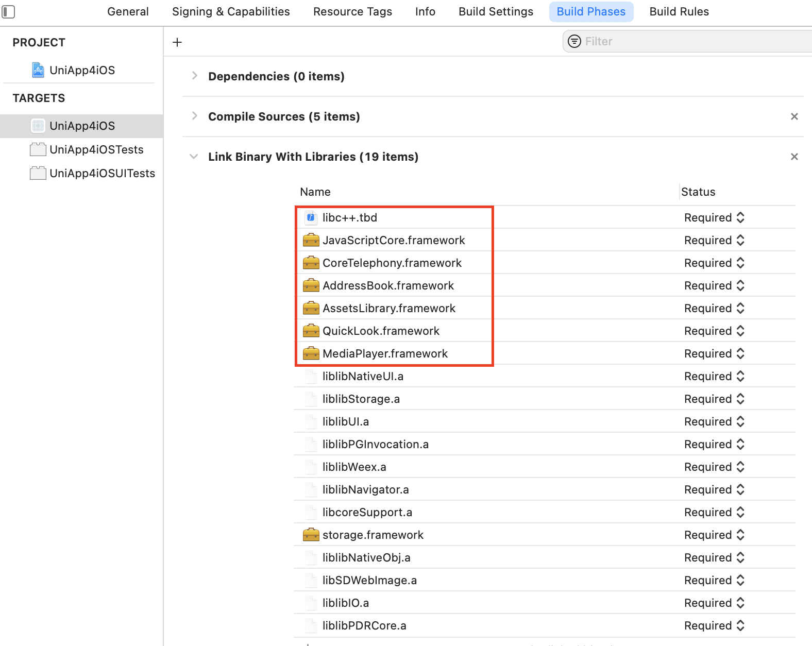Click the libc++.tbd file icon

coord(311,217)
